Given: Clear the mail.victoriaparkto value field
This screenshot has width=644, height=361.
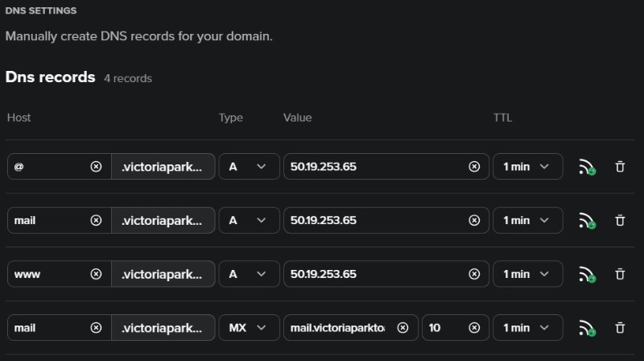Looking at the screenshot, I should (402, 328).
